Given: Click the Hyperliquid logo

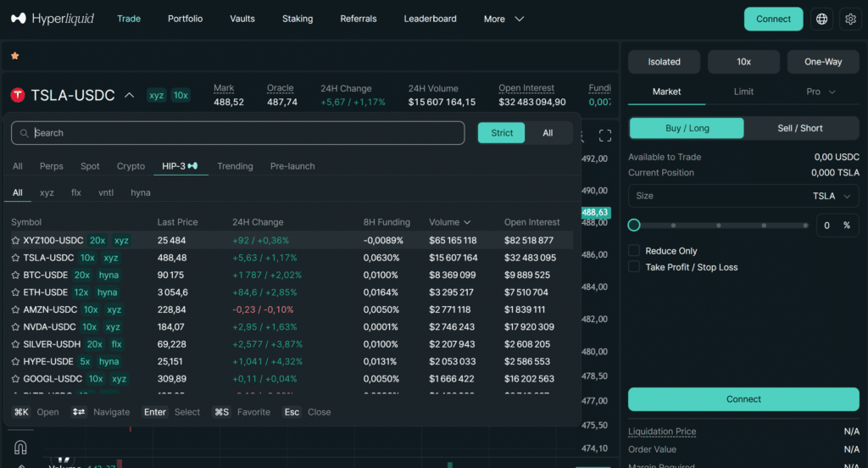Looking at the screenshot, I should click(x=53, y=19).
